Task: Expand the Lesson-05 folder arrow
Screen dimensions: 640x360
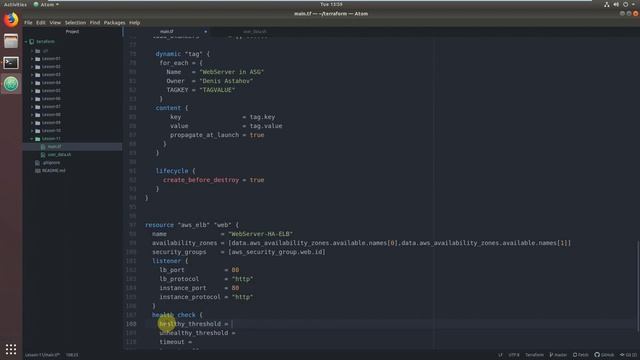Action: point(32,91)
